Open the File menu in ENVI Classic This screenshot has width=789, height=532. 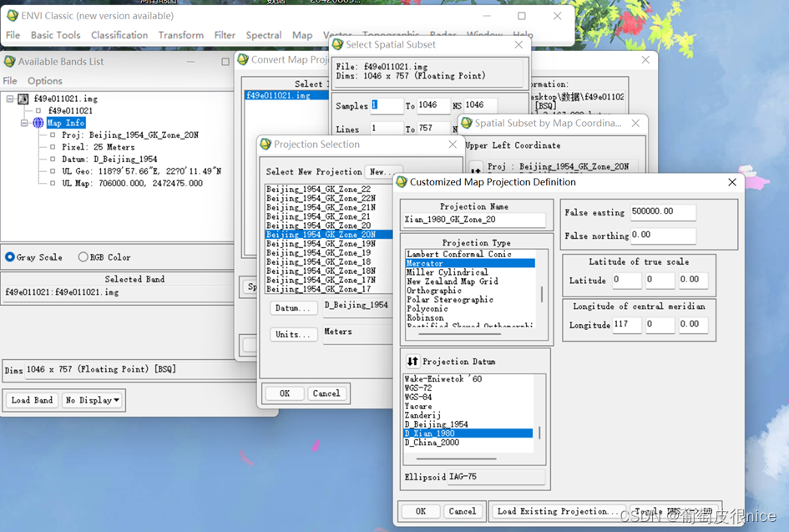coord(13,35)
